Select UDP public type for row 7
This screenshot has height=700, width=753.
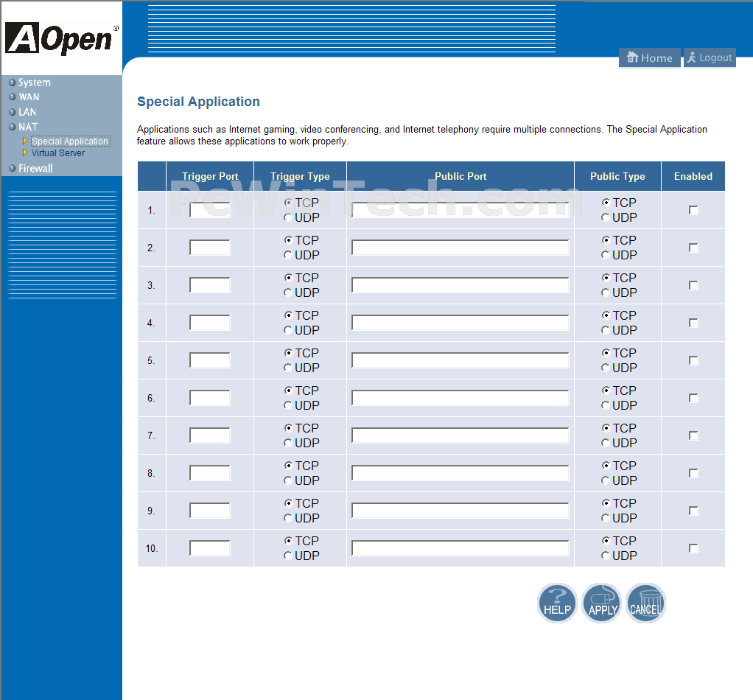click(x=606, y=443)
